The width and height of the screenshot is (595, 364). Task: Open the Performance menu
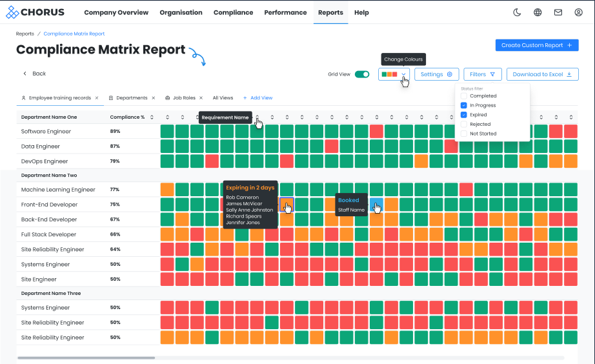coord(285,12)
